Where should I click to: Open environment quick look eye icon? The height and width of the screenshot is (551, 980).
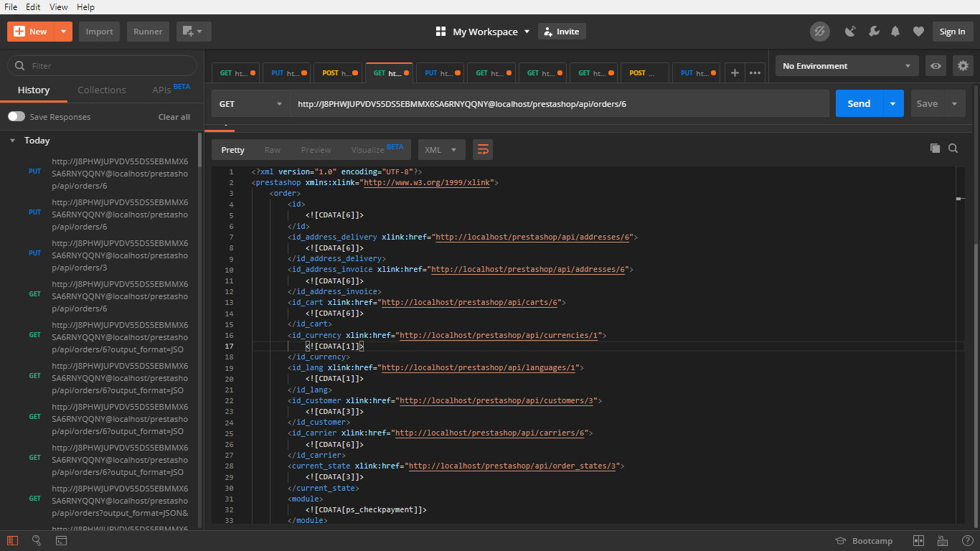click(x=936, y=65)
